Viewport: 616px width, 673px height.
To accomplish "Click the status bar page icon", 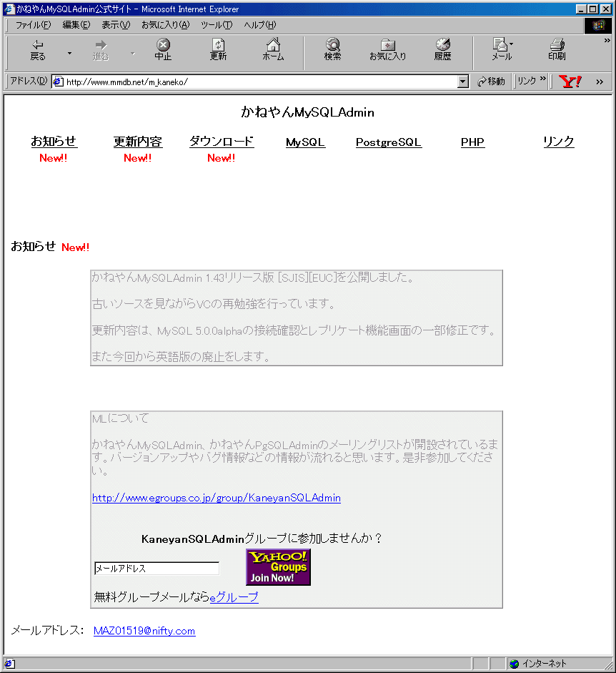I will [9, 664].
